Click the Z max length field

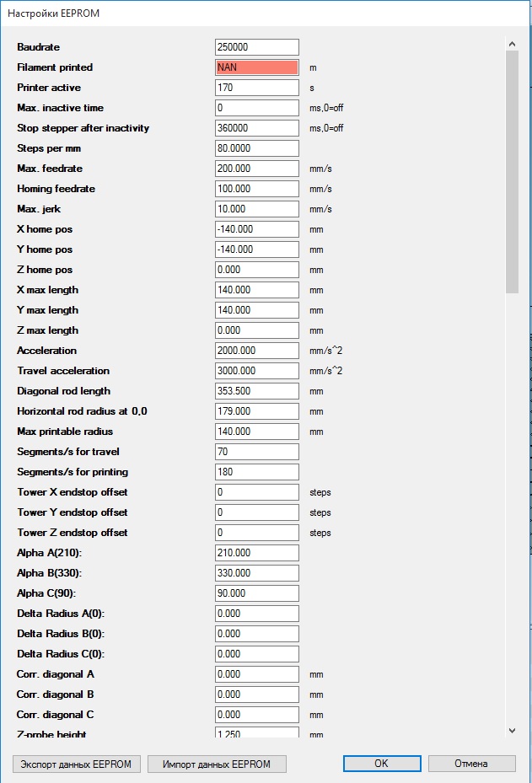[257, 330]
